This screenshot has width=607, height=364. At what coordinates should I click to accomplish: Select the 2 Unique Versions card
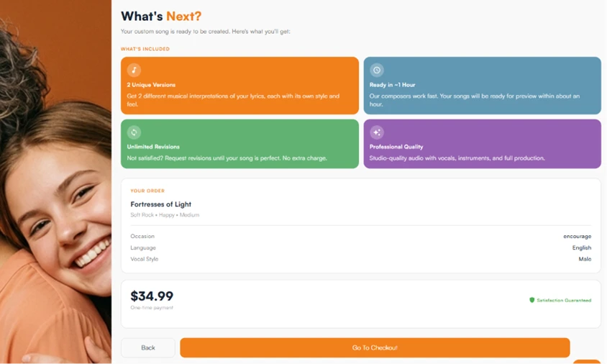pos(239,86)
